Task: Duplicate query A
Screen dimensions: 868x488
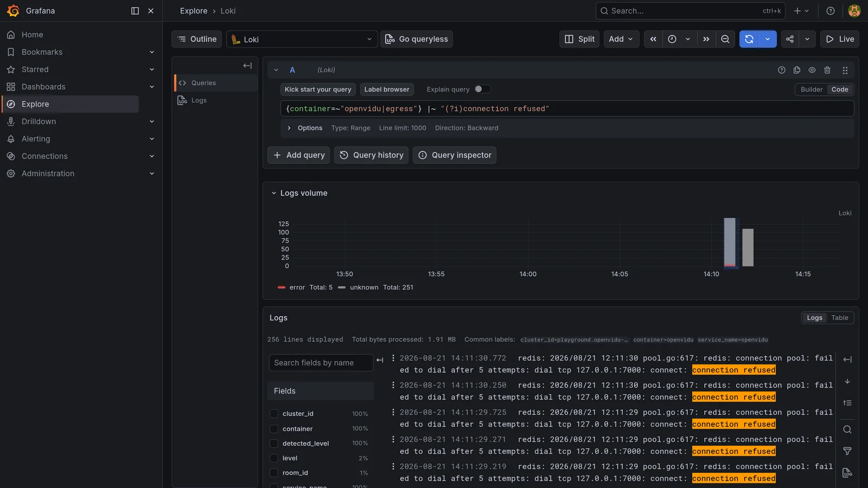Action: click(x=797, y=70)
